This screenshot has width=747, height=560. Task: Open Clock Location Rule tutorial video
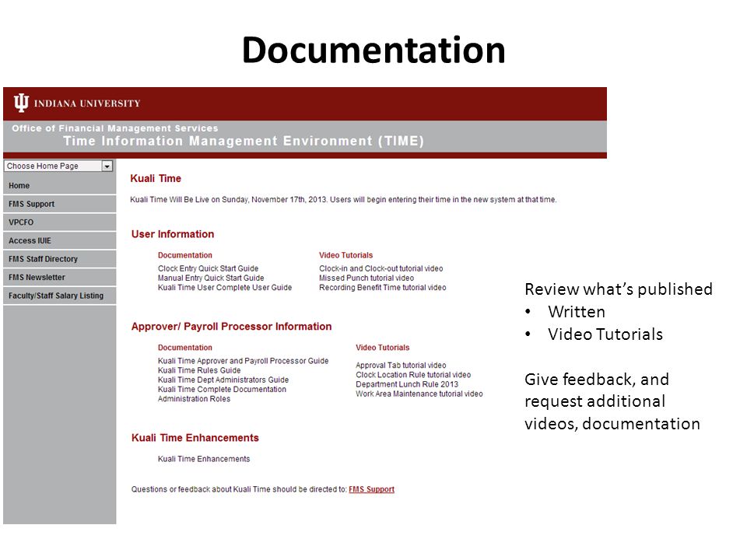click(413, 375)
